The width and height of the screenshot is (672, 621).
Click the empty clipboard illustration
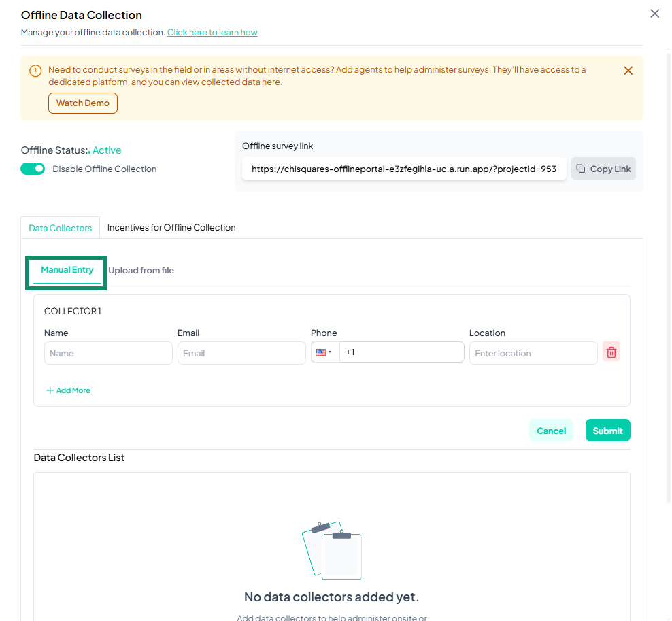(332, 551)
